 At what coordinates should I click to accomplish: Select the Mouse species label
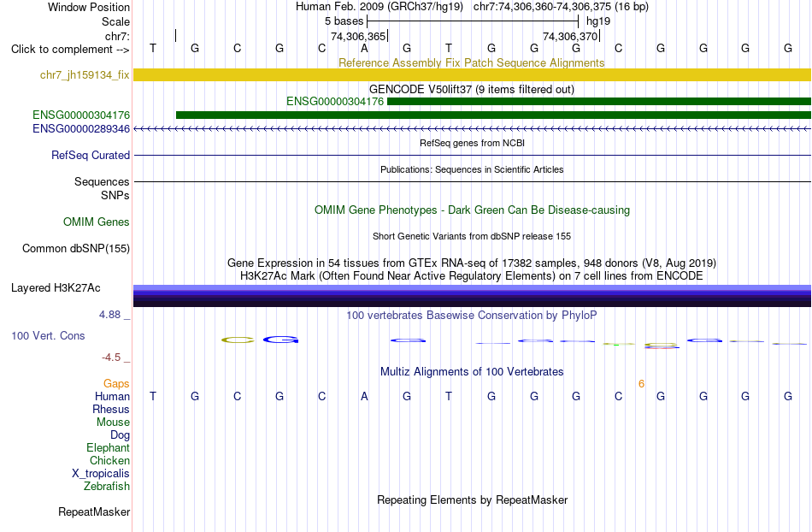click(113, 423)
